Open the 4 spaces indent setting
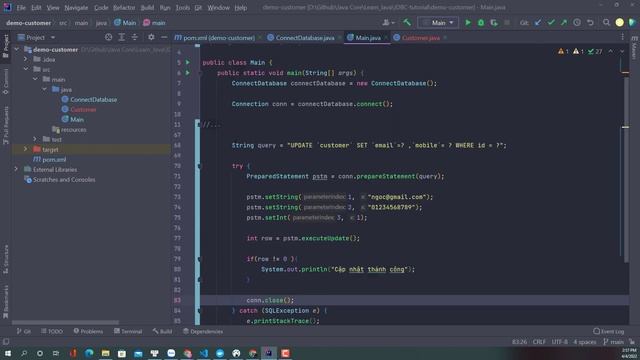640x360 pixels. (x=584, y=342)
